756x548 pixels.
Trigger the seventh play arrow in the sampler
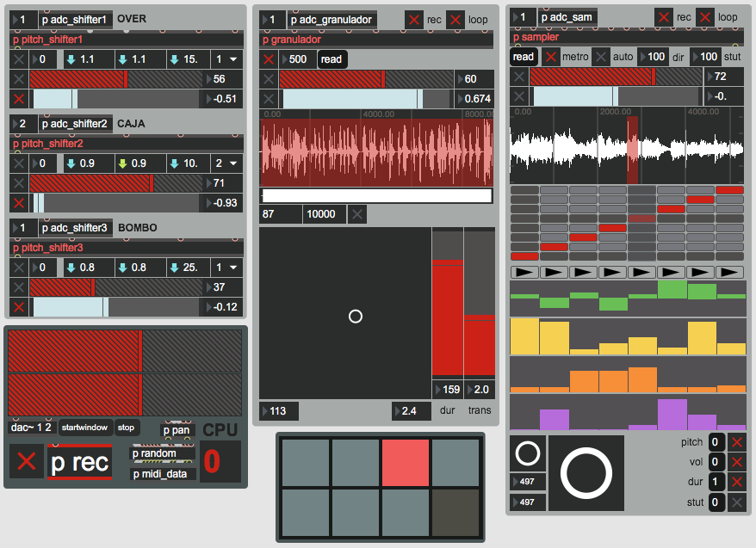(700, 272)
